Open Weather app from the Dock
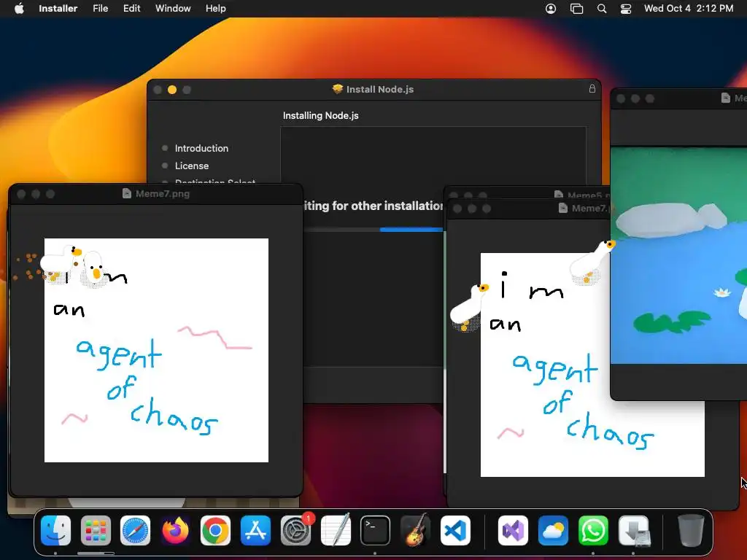This screenshot has width=747, height=560. pyautogui.click(x=553, y=531)
